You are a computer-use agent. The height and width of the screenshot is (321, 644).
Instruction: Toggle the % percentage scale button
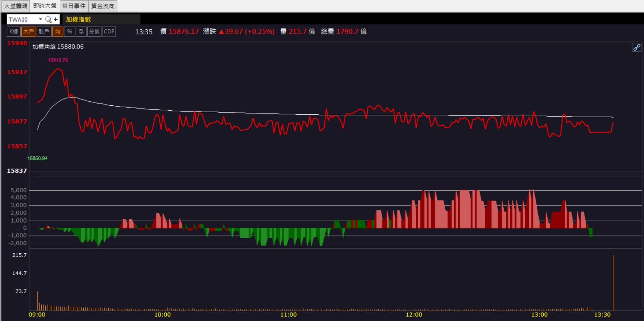point(70,31)
